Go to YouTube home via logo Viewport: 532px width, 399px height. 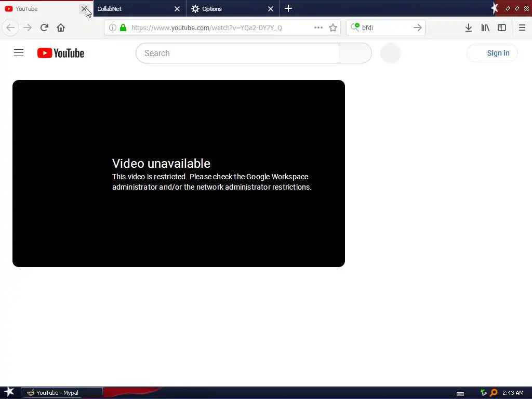click(61, 53)
